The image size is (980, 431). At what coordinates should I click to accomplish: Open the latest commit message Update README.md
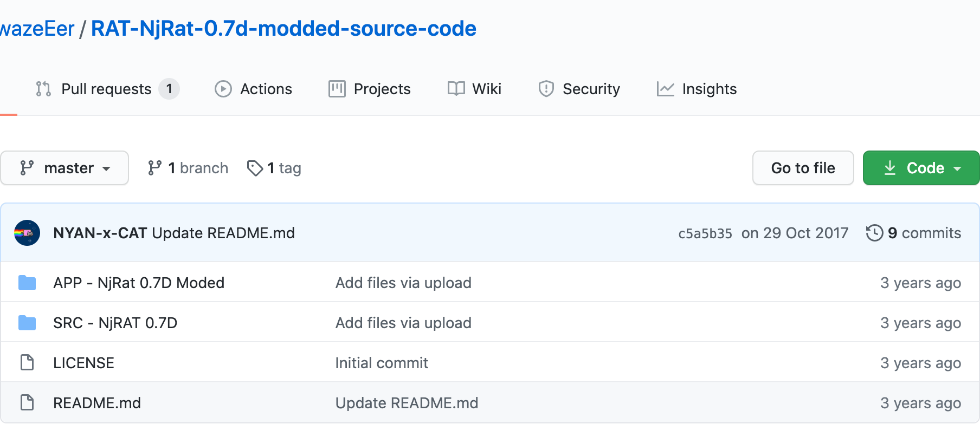pyautogui.click(x=223, y=233)
